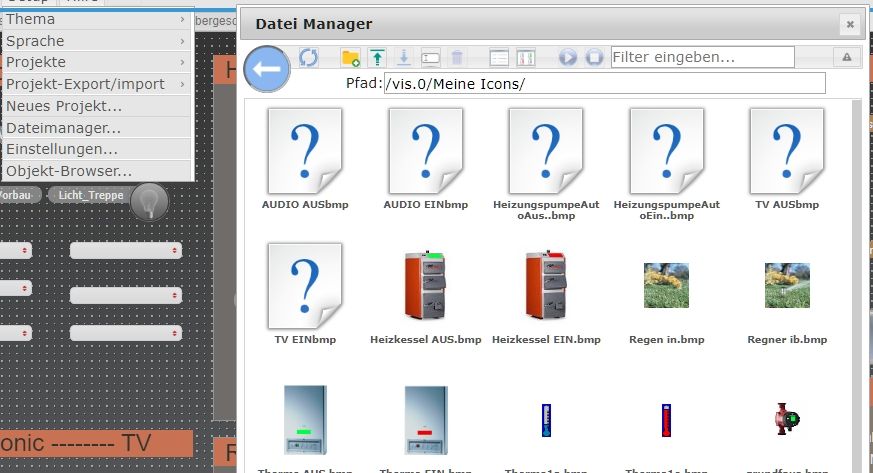
Task: Select the red pump icon
Action: [787, 418]
